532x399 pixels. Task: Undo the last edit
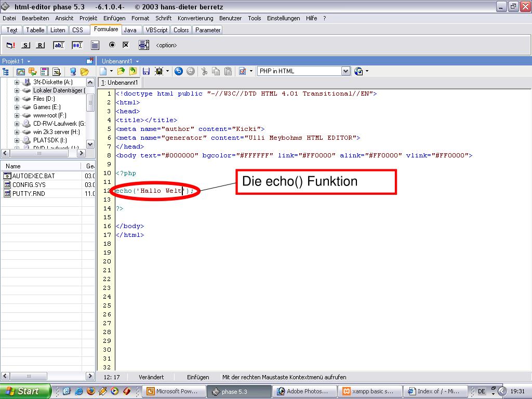click(x=179, y=71)
